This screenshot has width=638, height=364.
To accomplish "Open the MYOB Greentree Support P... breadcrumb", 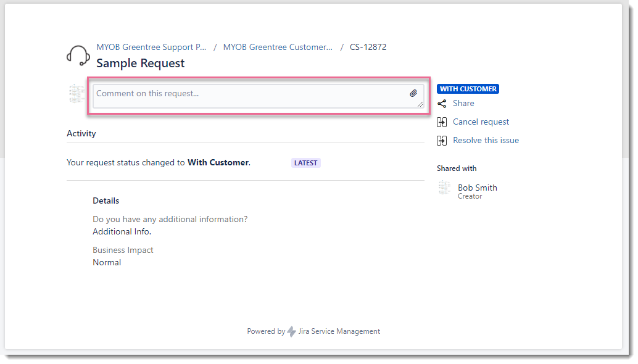I will (x=151, y=47).
